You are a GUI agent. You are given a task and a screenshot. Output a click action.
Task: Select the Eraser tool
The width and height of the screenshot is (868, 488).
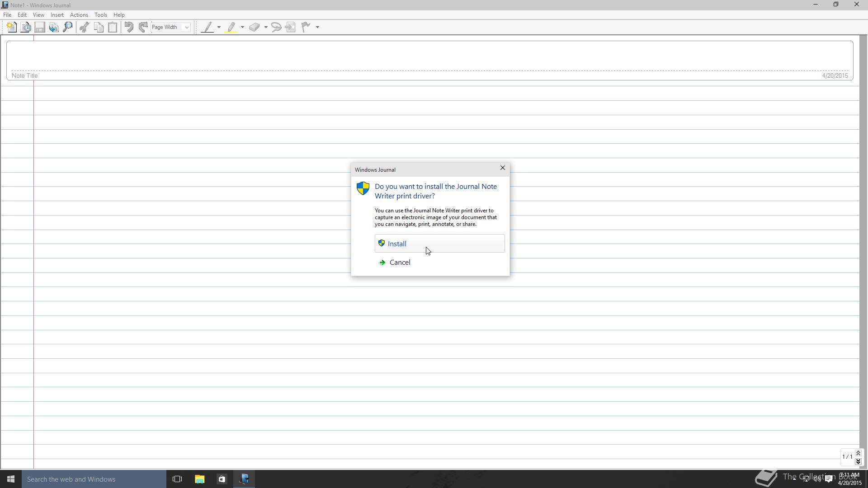[254, 27]
